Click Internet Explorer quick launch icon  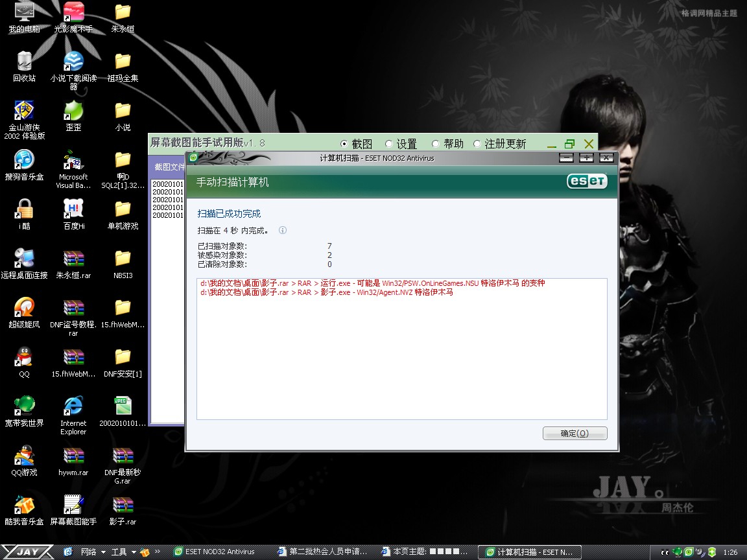(68, 552)
